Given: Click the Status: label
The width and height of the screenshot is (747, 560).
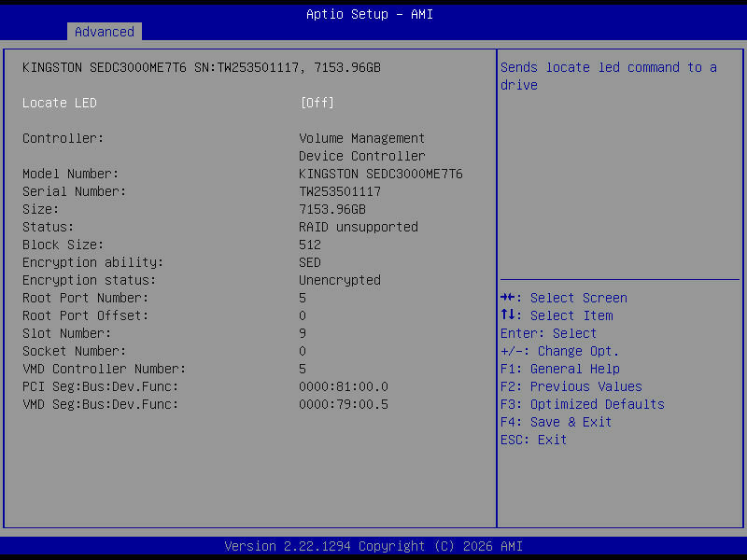Looking at the screenshot, I should point(49,227).
